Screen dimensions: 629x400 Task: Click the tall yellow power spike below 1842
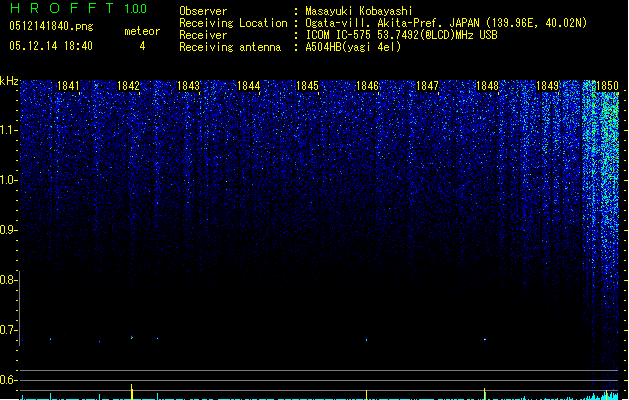click(x=132, y=392)
